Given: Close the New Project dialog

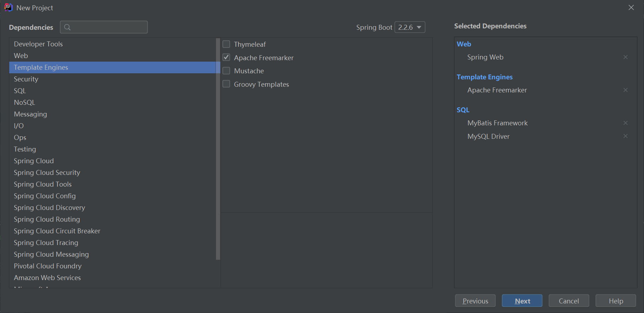Looking at the screenshot, I should point(631,7).
